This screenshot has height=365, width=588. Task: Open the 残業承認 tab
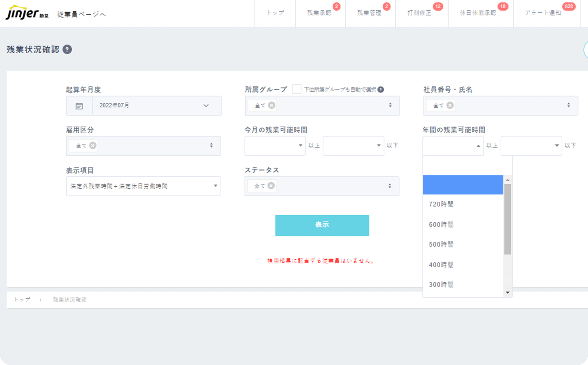click(x=319, y=13)
